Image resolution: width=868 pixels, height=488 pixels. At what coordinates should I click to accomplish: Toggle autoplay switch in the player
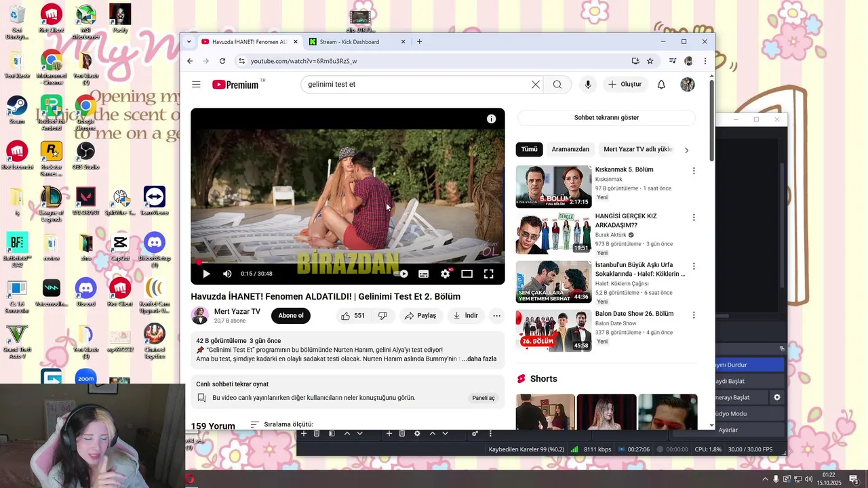point(401,274)
